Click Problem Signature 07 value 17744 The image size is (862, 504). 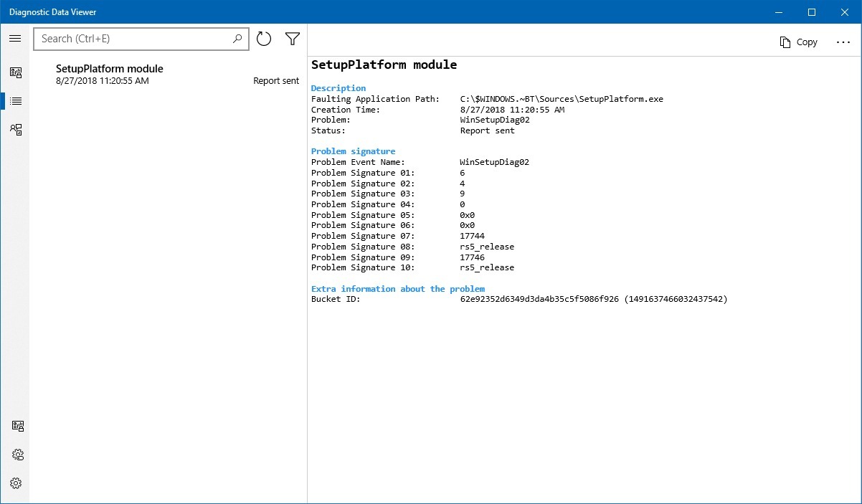pyautogui.click(x=473, y=236)
